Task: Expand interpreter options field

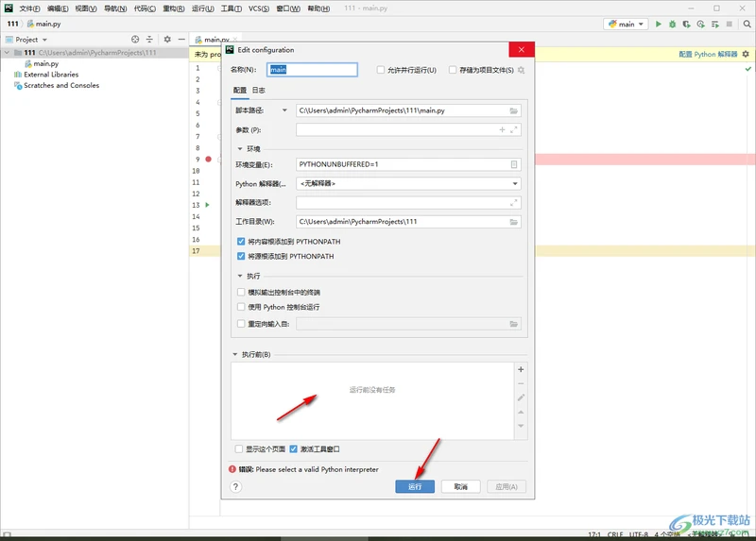Action: 514,203
